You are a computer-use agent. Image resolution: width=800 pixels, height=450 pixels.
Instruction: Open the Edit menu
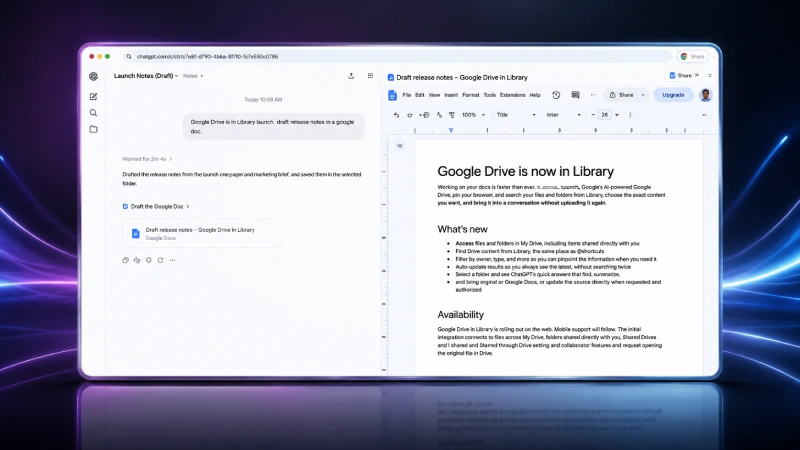coord(420,95)
